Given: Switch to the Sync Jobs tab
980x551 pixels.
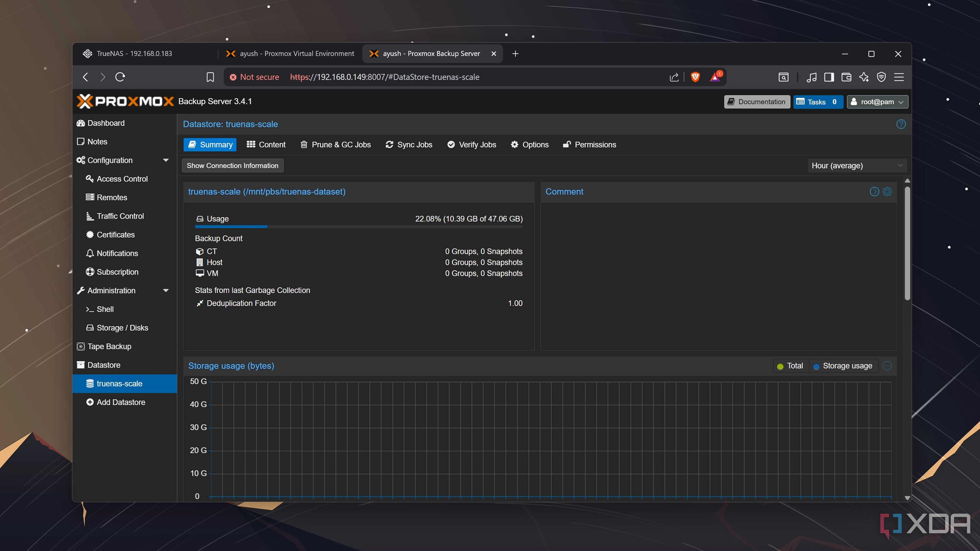Looking at the screenshot, I should [x=409, y=144].
